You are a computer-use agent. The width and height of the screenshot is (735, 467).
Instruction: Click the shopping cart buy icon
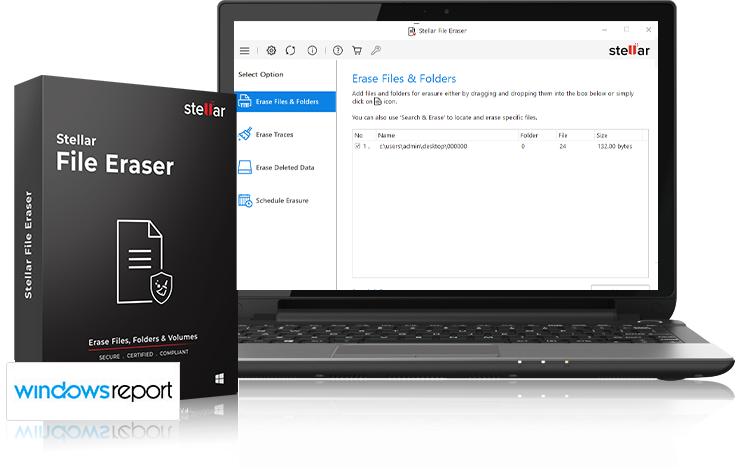(x=357, y=51)
